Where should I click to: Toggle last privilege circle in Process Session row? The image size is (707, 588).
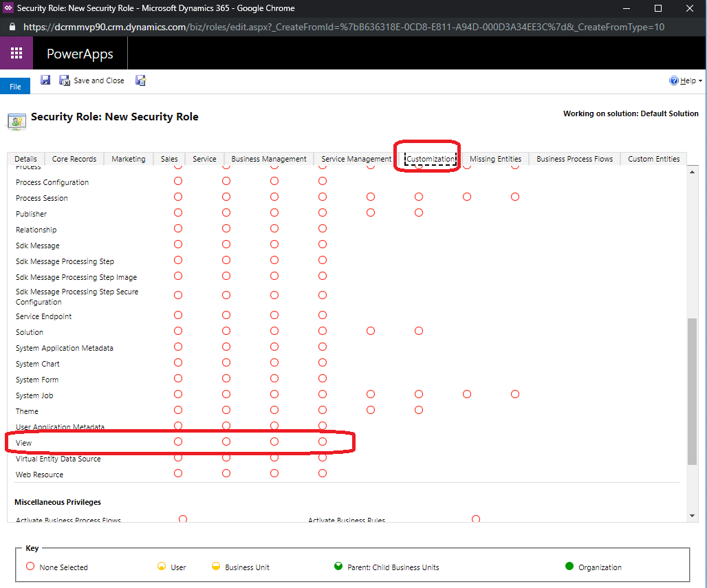click(x=515, y=197)
